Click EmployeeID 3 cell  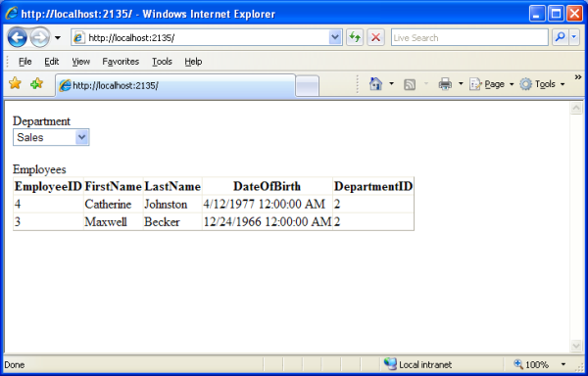[x=48, y=221]
